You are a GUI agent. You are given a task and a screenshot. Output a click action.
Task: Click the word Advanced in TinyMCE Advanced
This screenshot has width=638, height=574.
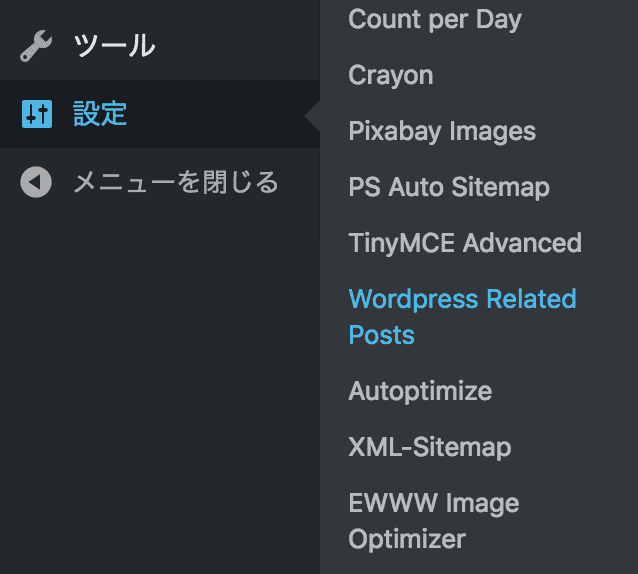pos(522,243)
